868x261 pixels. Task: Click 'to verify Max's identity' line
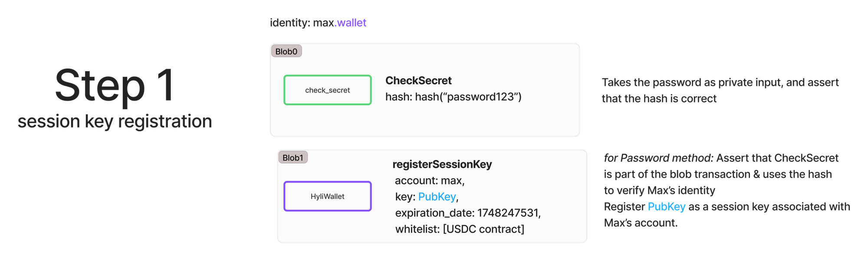click(659, 190)
